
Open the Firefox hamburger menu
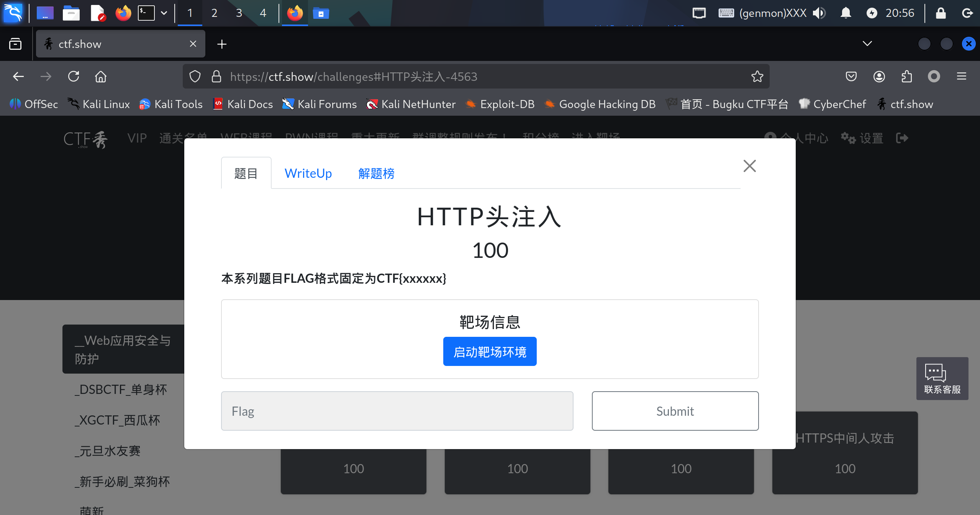pos(962,76)
